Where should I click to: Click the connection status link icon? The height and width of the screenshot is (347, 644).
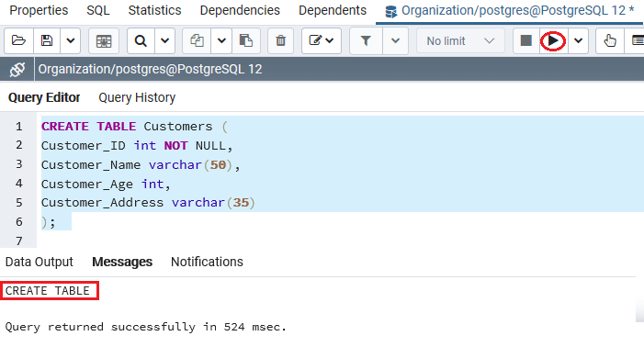(x=17, y=70)
